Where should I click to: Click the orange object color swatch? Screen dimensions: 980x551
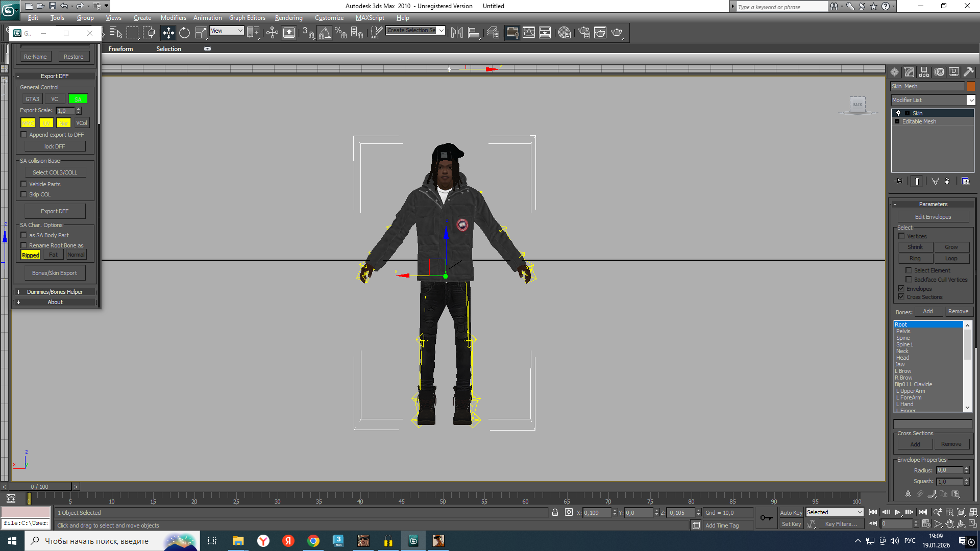coord(971,86)
